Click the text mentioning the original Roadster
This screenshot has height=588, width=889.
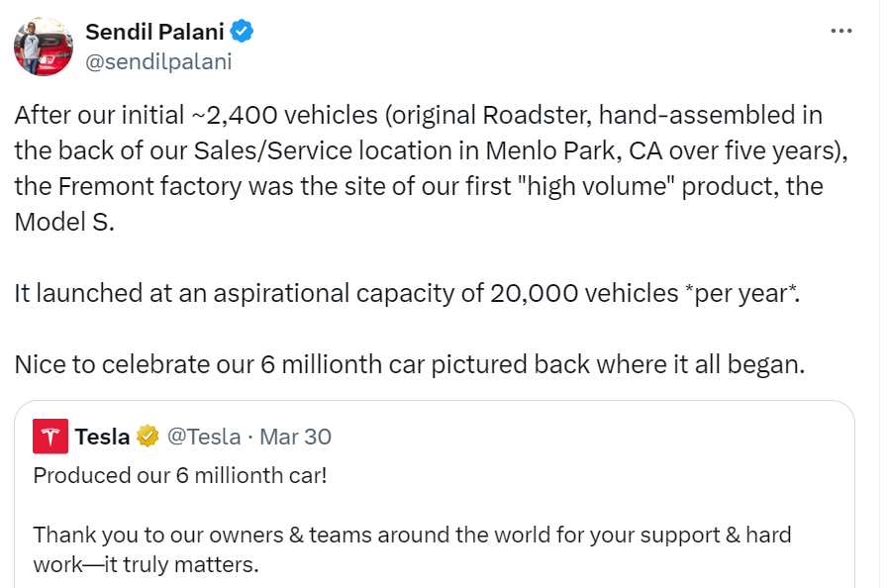[419, 115]
